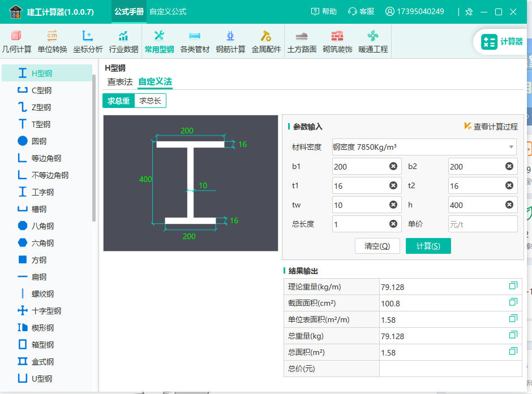The image size is (532, 394).
Task: Open the 几何计算 geometry calculation toolbar item
Action: 16,41
